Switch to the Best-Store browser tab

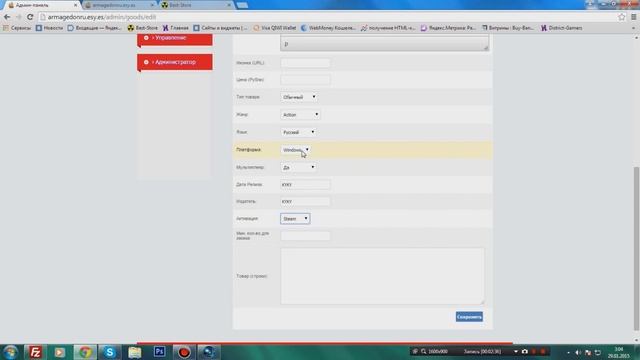point(195,5)
